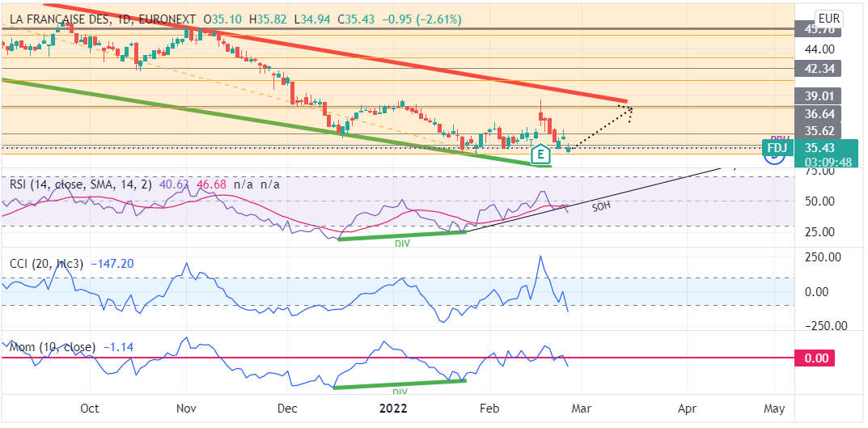Click the 1D interval in chart legend
868x428 pixels.
point(125,20)
